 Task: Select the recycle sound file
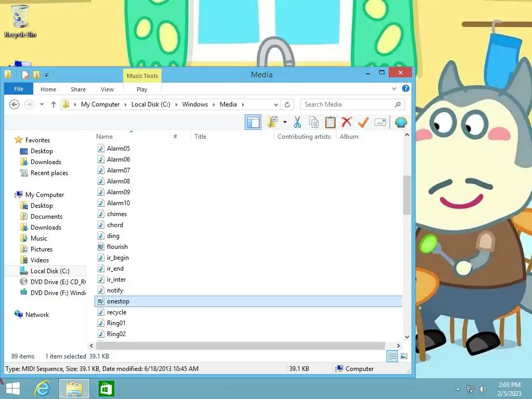(116, 312)
